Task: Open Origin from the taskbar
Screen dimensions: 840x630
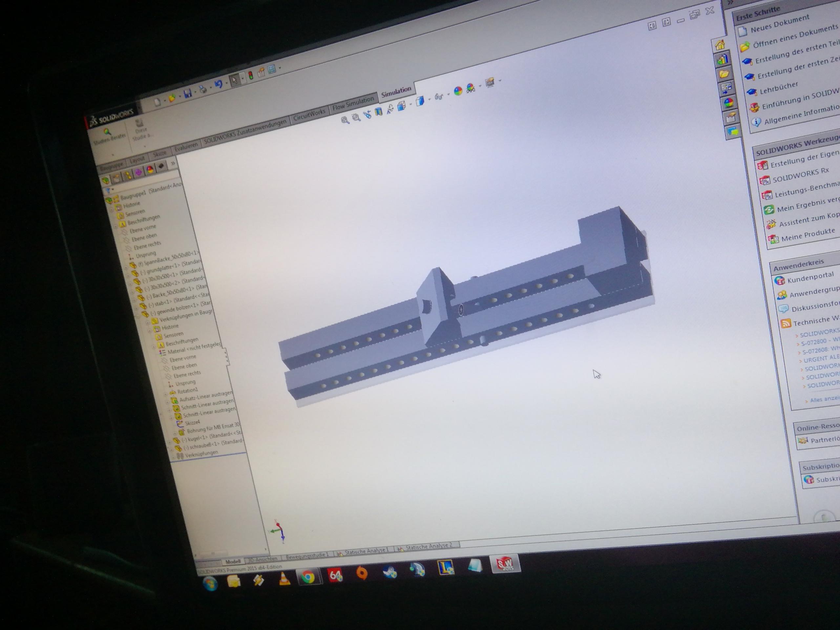Action: click(x=362, y=573)
